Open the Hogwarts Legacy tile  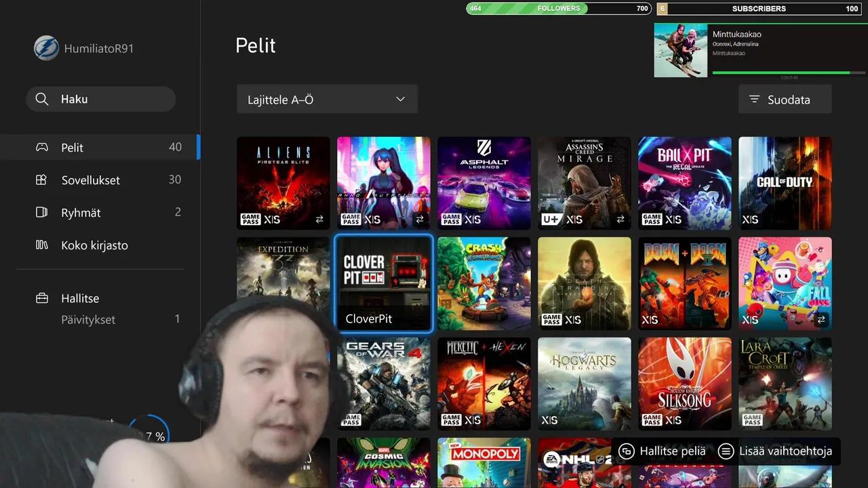click(x=585, y=384)
